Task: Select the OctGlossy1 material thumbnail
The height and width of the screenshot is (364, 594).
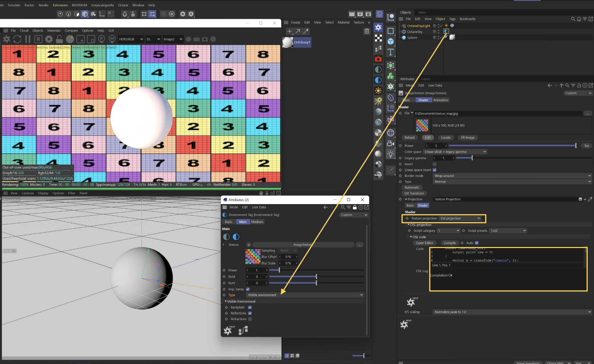Action: pyautogui.click(x=288, y=42)
